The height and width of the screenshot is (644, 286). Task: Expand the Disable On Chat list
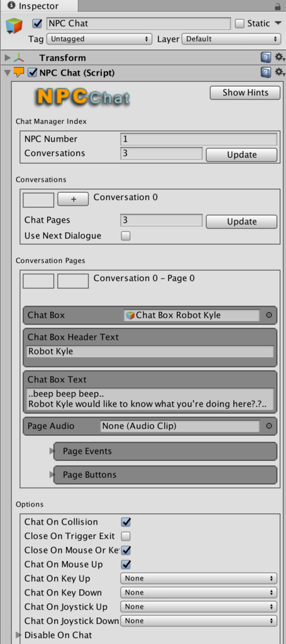click(x=18, y=635)
